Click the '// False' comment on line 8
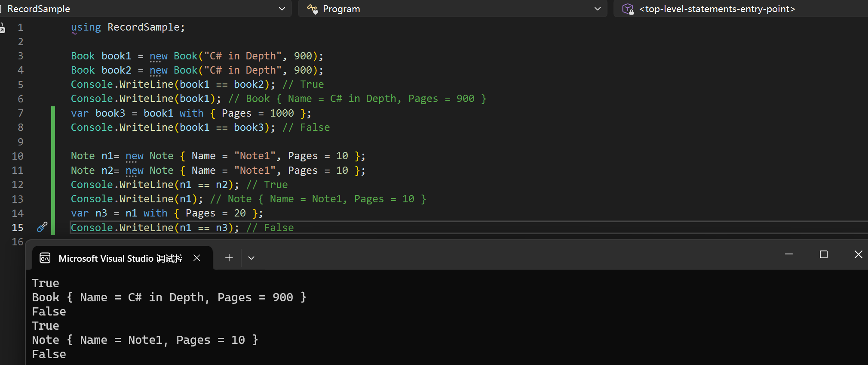Screen dimensions: 868x365 click(306, 127)
